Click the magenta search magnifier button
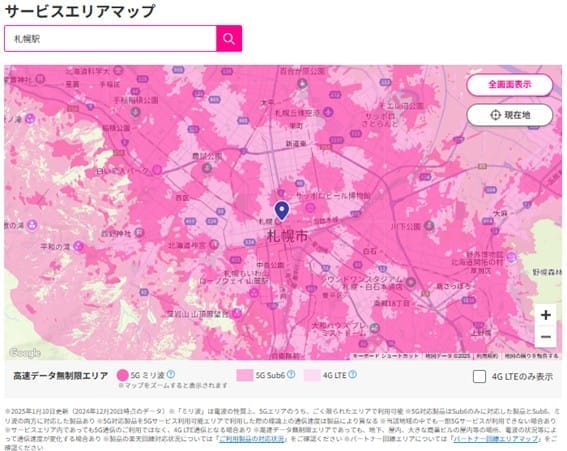 [x=229, y=38]
